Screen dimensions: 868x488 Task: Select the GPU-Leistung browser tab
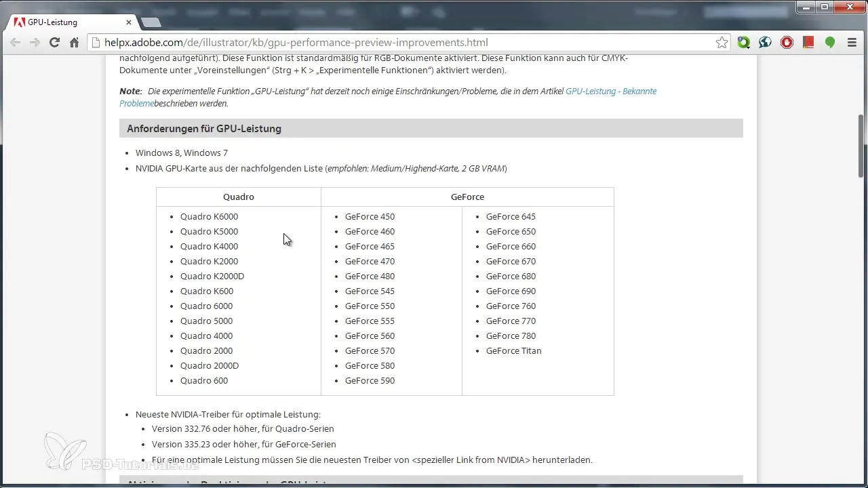71,22
